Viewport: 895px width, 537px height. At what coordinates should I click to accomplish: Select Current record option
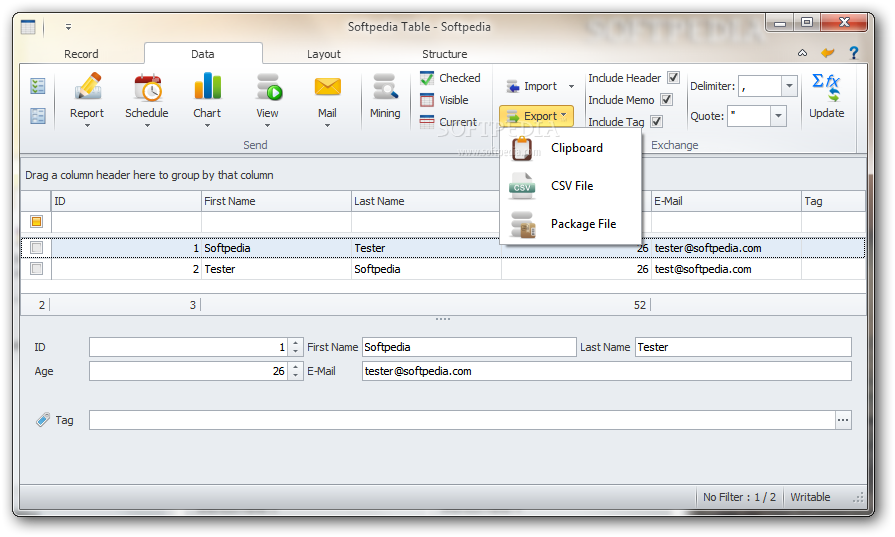(448, 122)
